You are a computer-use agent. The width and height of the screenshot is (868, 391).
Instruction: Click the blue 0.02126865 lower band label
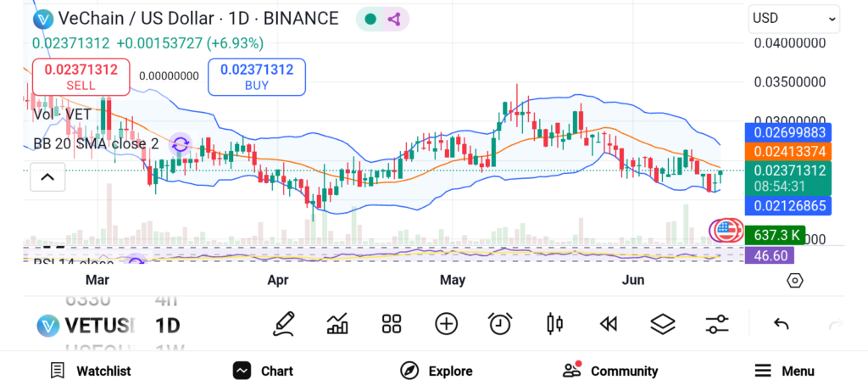click(787, 205)
